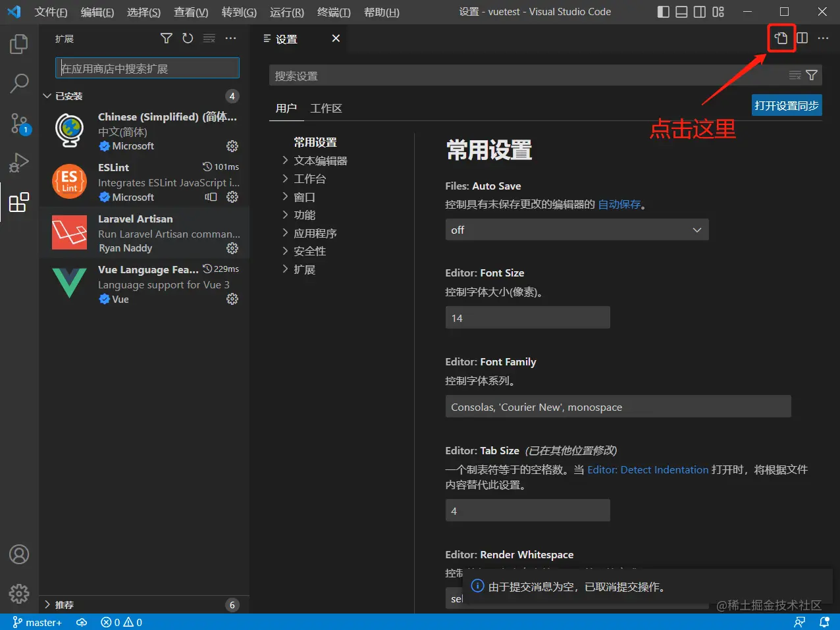The height and width of the screenshot is (630, 840).
Task: Follow the Editor: Detect Indentation link
Action: click(648, 470)
